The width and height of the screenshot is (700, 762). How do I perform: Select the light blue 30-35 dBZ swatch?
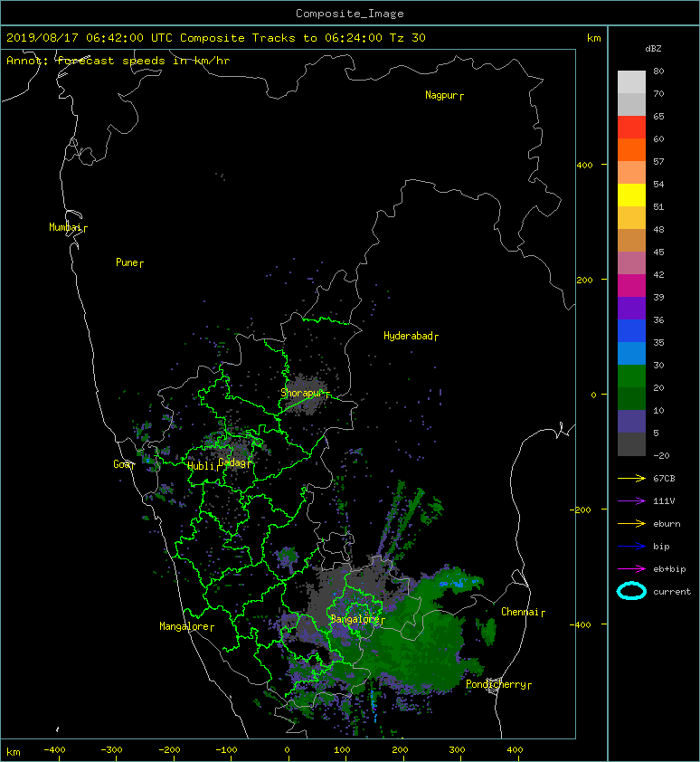point(631,354)
